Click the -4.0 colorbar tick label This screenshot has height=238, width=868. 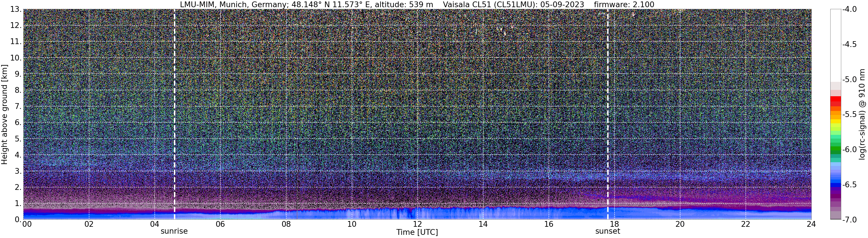849,10
